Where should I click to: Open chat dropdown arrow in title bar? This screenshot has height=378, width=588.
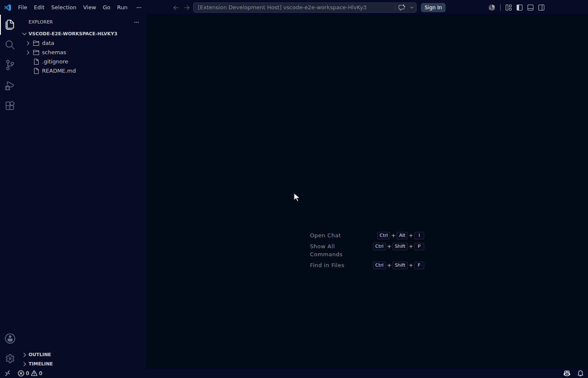point(412,8)
